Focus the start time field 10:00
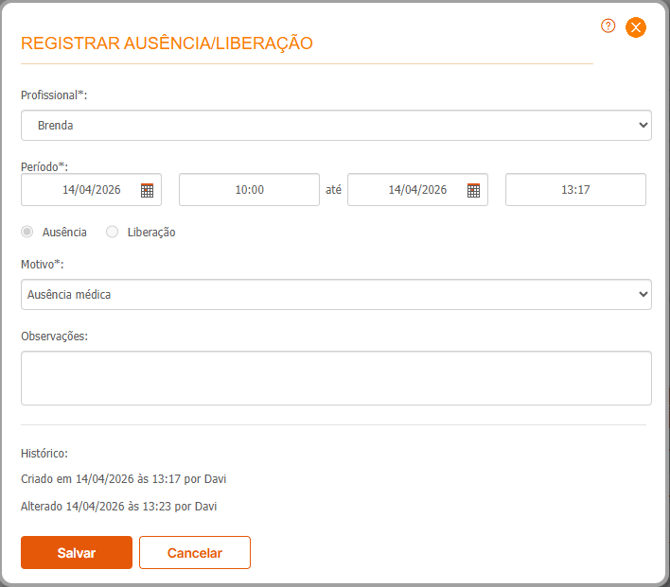670x587 pixels. point(249,190)
